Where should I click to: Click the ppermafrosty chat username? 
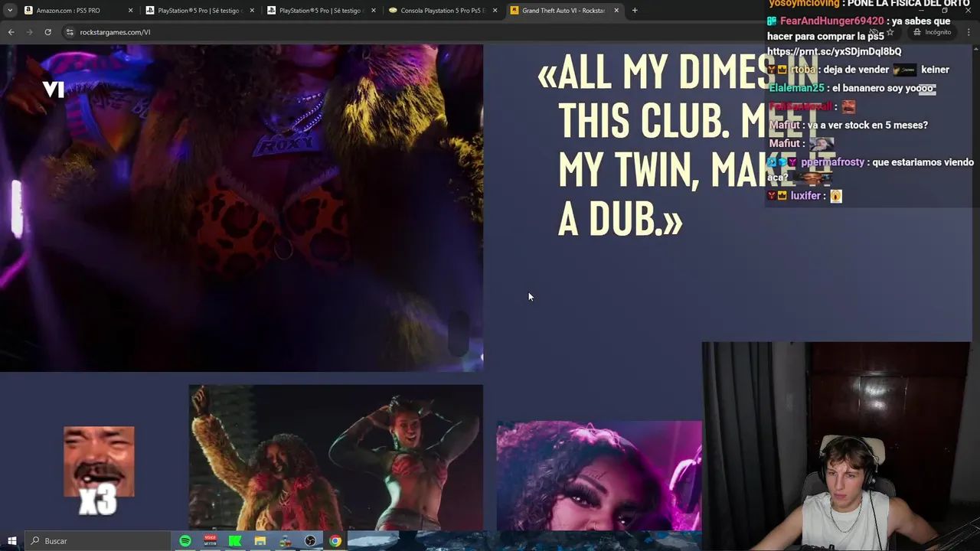pos(832,162)
